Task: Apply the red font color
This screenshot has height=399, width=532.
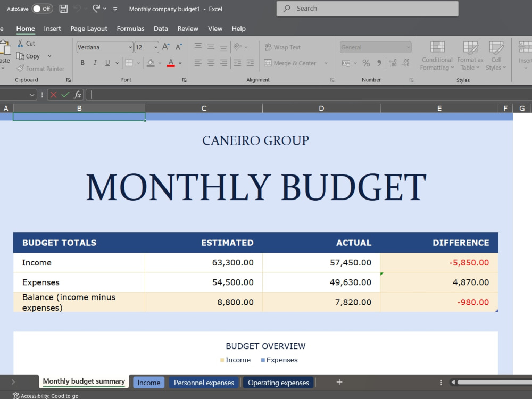Action: tap(171, 63)
